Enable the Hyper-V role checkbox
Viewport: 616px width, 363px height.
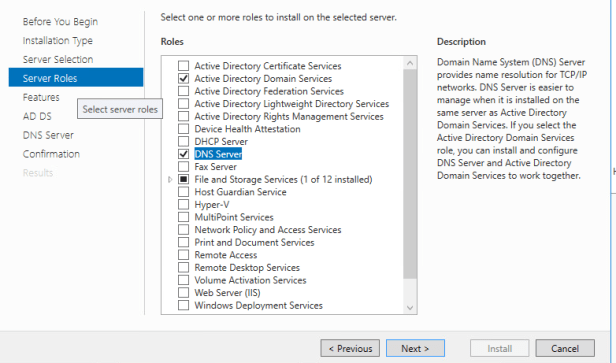tap(183, 204)
